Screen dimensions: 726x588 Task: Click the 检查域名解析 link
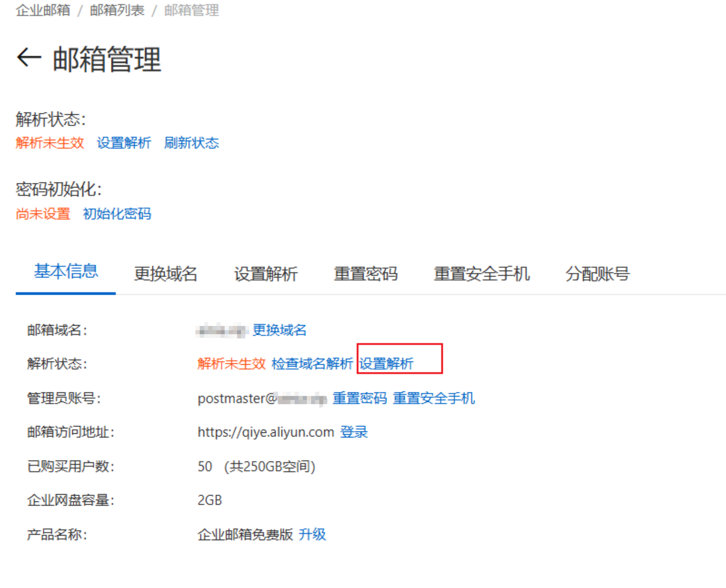312,364
